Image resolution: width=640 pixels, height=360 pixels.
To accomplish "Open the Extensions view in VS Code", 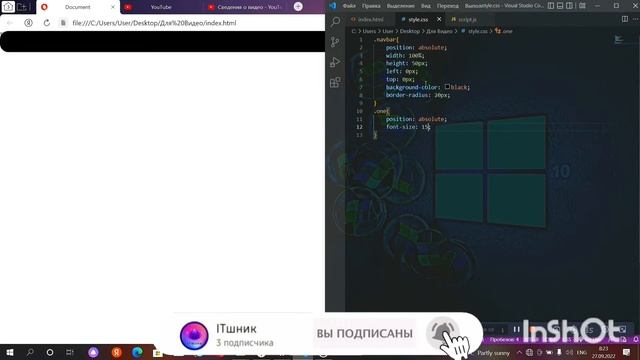I will [x=335, y=82].
